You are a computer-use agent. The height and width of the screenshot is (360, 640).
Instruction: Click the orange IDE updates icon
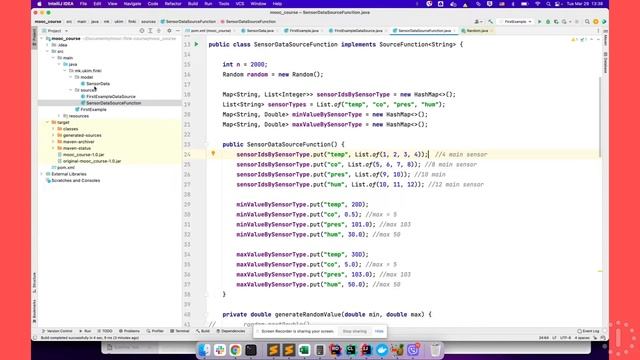pyautogui.click(x=596, y=22)
